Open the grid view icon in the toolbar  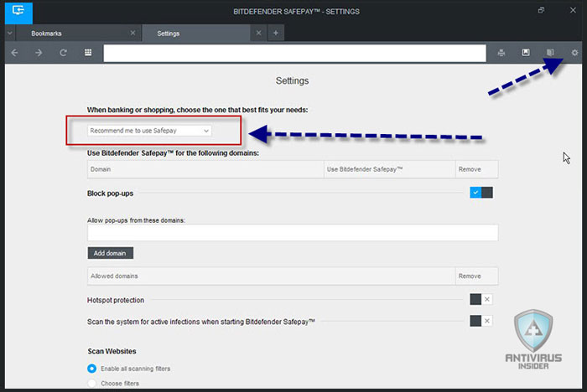click(88, 53)
